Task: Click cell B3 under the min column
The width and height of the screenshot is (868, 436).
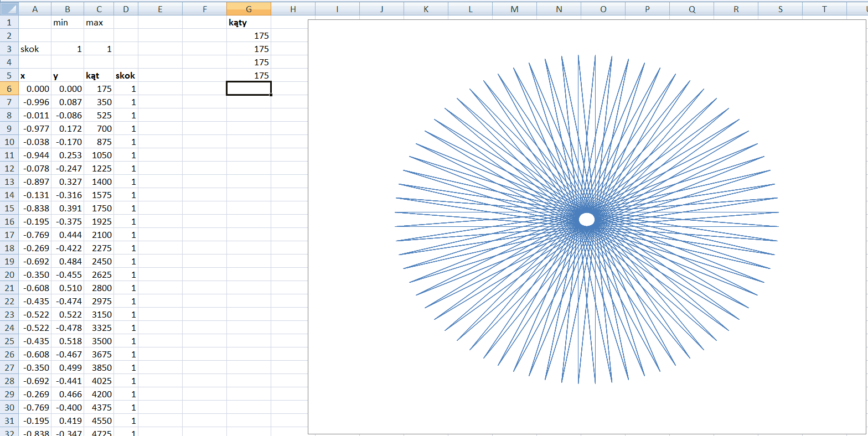Action: [68, 49]
